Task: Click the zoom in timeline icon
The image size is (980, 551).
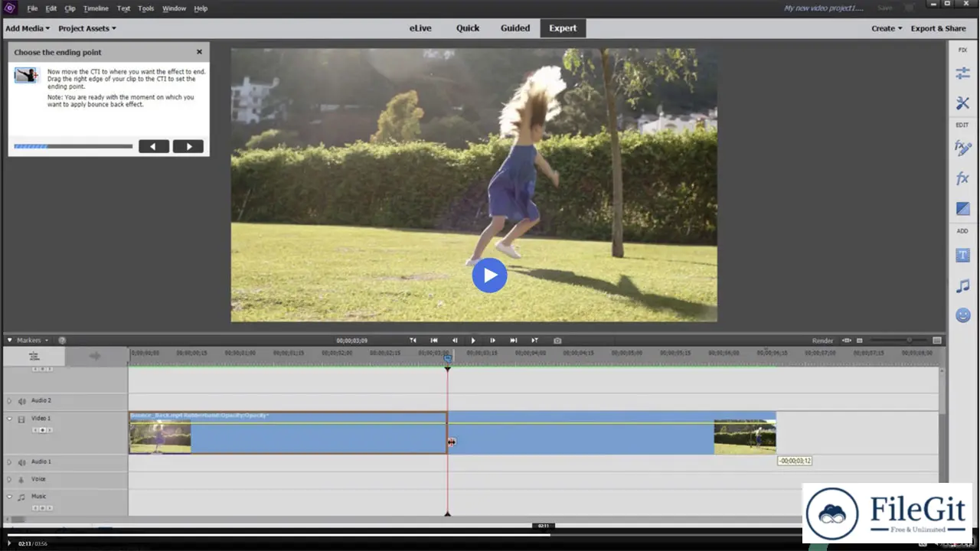Action: [937, 341]
